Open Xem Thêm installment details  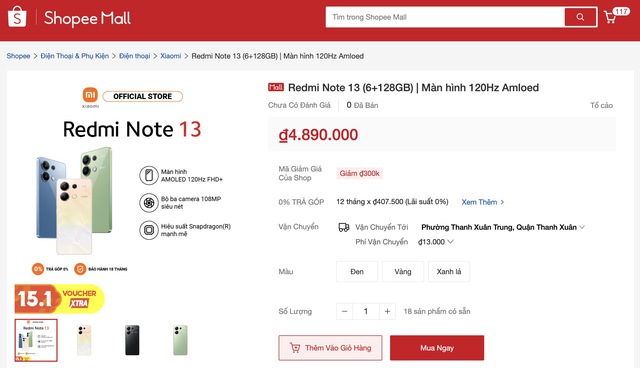point(482,202)
